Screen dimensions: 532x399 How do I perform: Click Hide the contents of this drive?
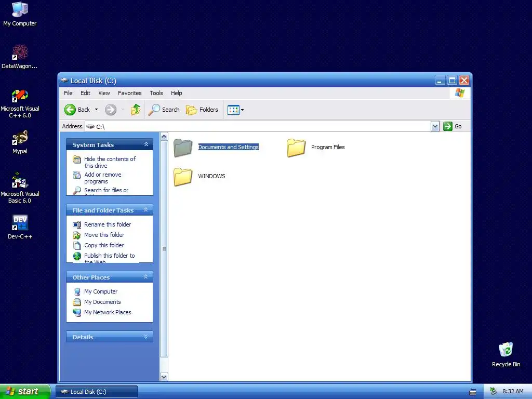(110, 162)
